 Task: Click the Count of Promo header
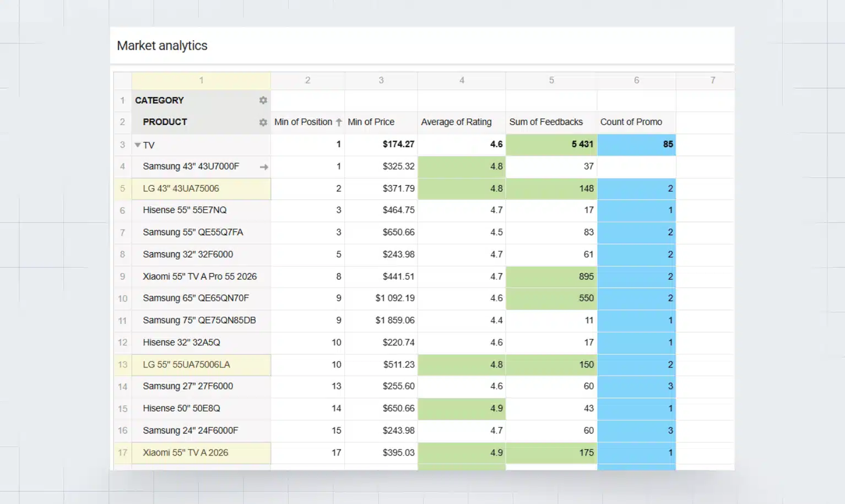pyautogui.click(x=631, y=122)
